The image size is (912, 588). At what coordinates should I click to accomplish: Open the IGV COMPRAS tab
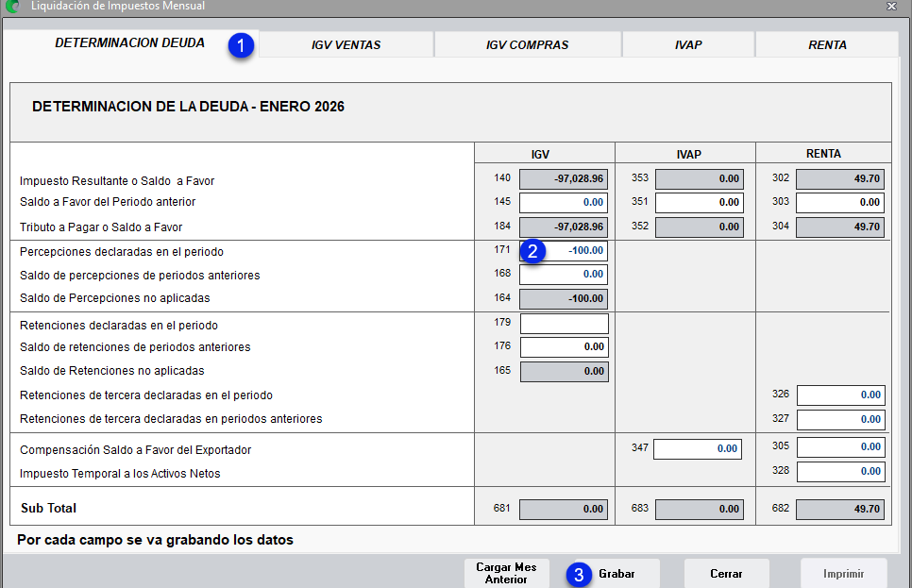point(528,44)
